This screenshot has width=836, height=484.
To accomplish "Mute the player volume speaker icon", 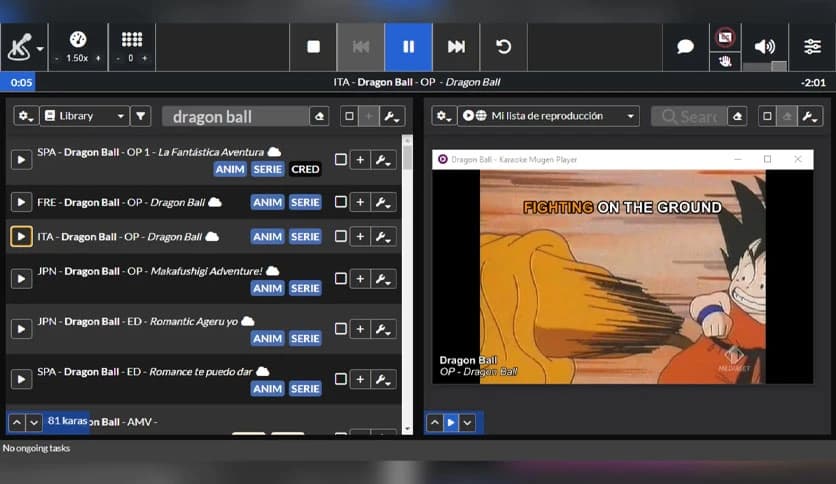I will pos(765,46).
